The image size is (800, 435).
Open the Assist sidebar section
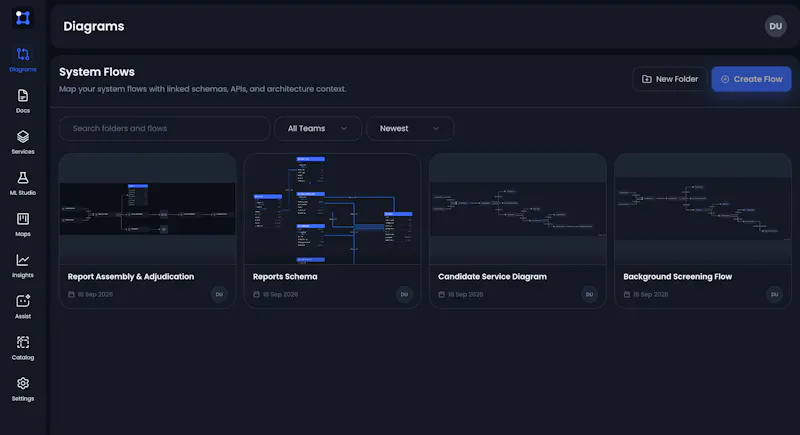pyautogui.click(x=22, y=307)
